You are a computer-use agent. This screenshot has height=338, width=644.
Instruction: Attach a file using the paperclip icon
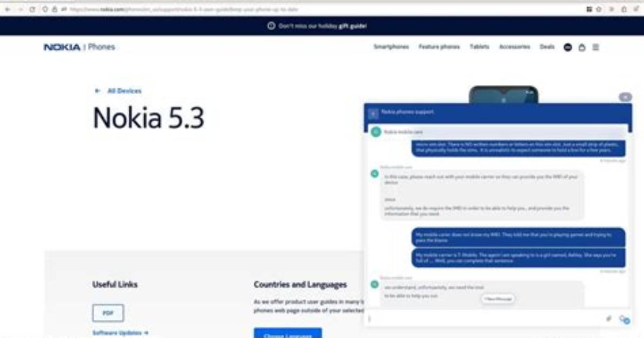pyautogui.click(x=608, y=318)
